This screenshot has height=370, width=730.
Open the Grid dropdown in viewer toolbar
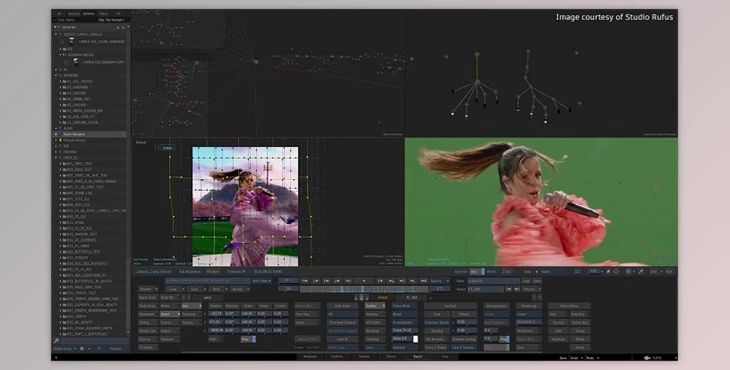pyautogui.click(x=656, y=271)
